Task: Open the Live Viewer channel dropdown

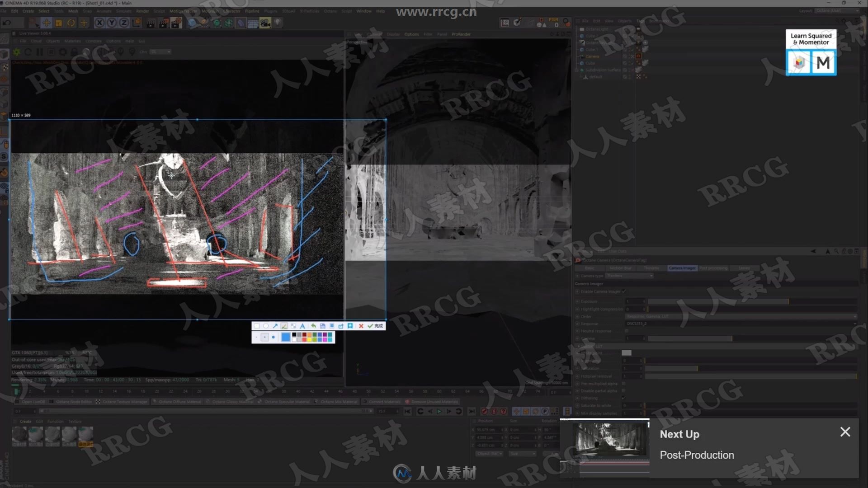Action: pos(160,52)
